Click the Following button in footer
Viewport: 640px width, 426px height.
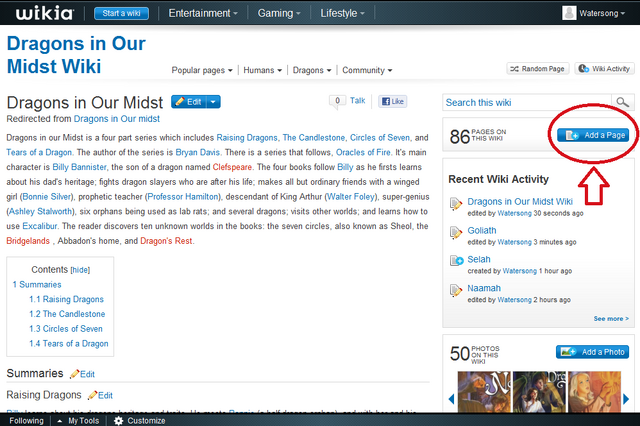(27, 421)
